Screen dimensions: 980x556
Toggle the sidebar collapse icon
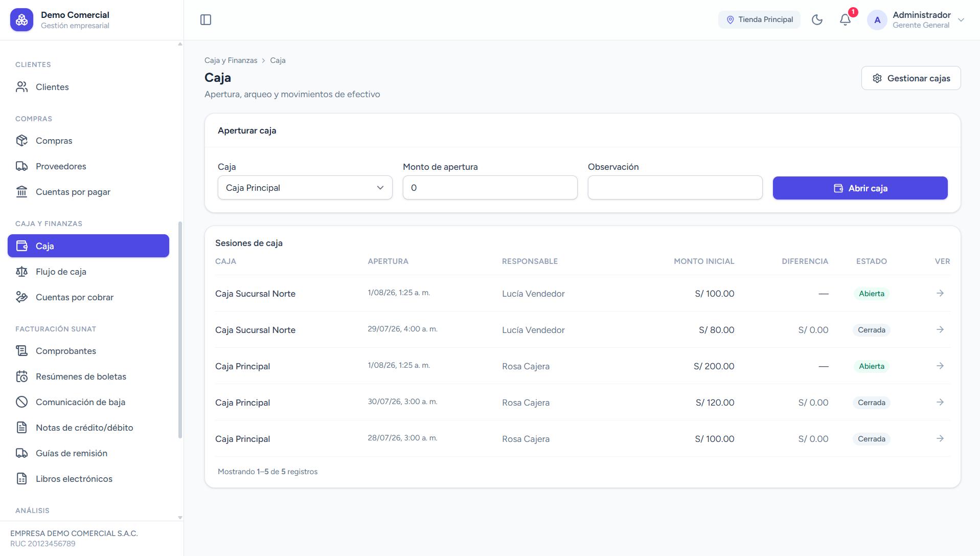206,20
